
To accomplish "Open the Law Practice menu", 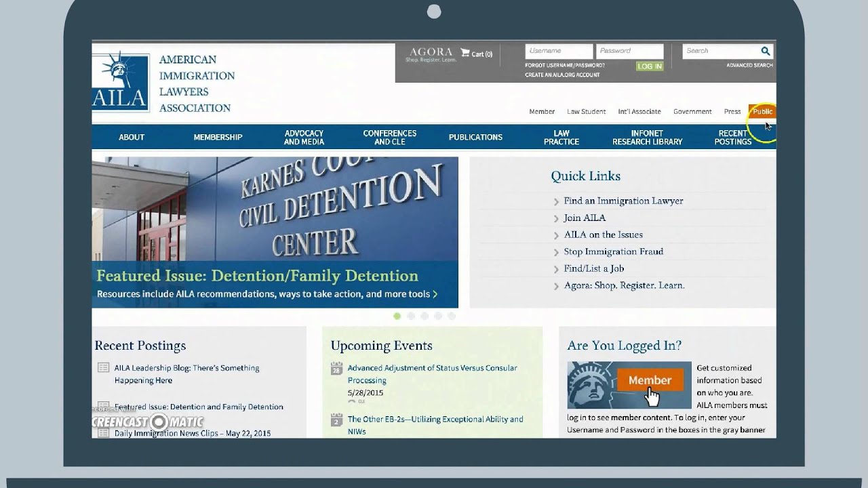I will point(561,138).
